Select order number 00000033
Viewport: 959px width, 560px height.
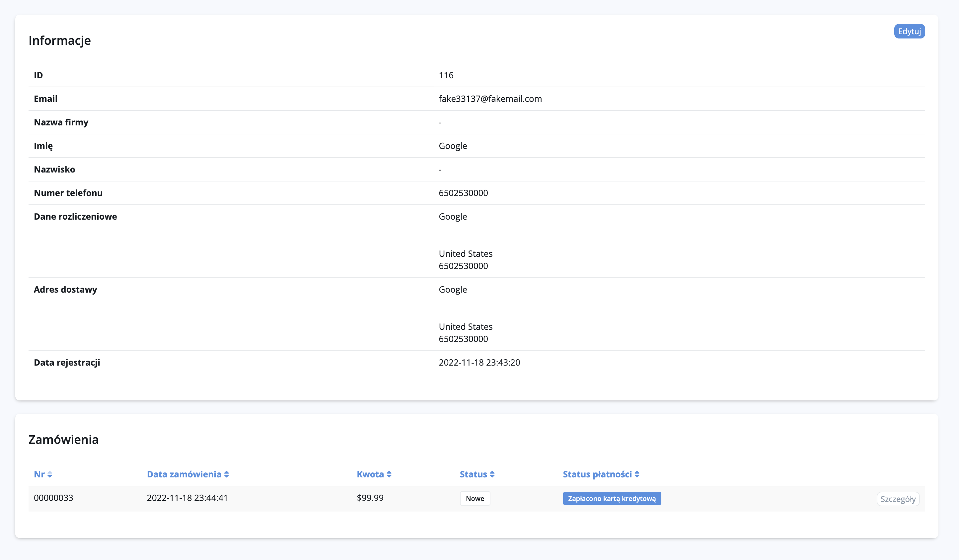point(53,498)
